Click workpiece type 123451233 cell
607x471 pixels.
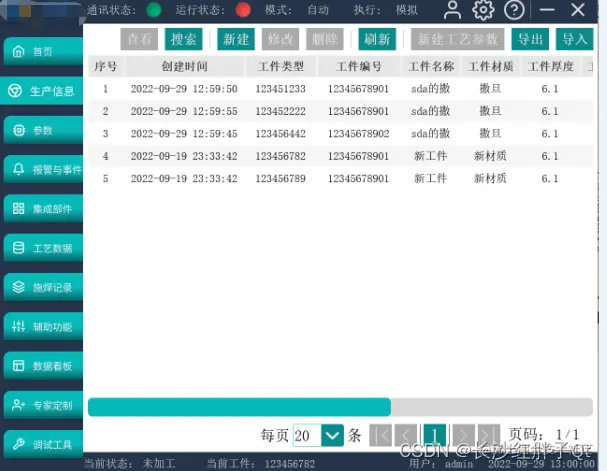tap(281, 89)
